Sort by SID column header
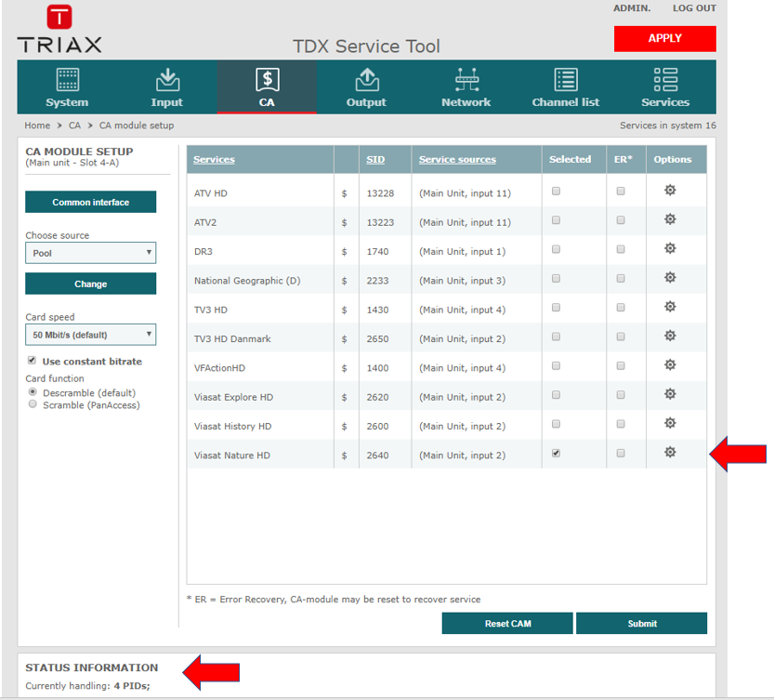The height and width of the screenshot is (700, 774). tap(375, 160)
